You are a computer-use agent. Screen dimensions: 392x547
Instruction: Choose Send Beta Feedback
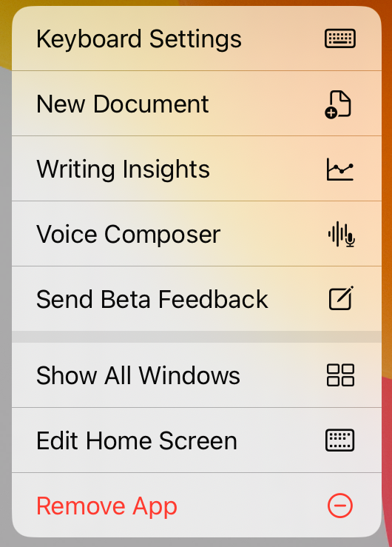[x=152, y=299]
